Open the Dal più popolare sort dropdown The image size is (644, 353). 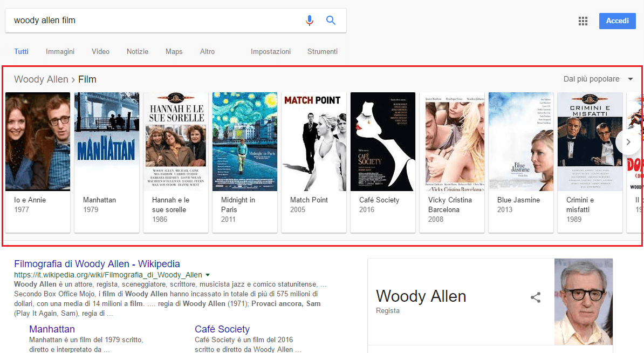tap(598, 79)
